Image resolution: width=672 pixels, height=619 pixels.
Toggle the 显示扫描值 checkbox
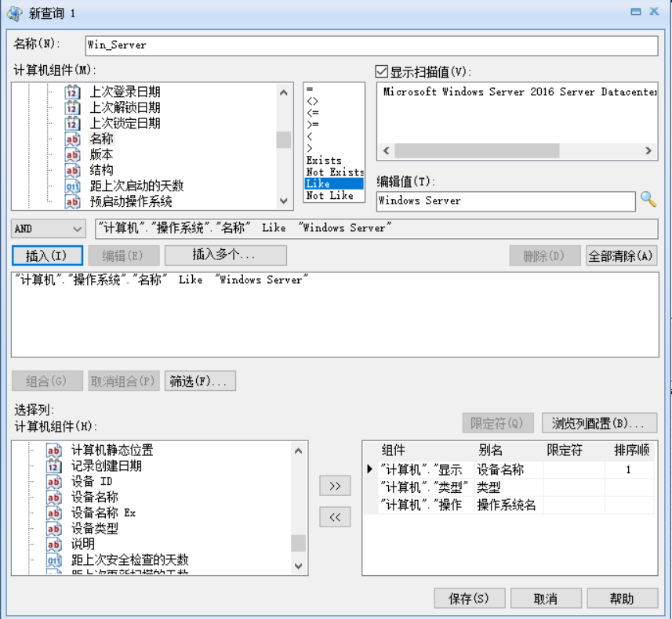coord(382,72)
